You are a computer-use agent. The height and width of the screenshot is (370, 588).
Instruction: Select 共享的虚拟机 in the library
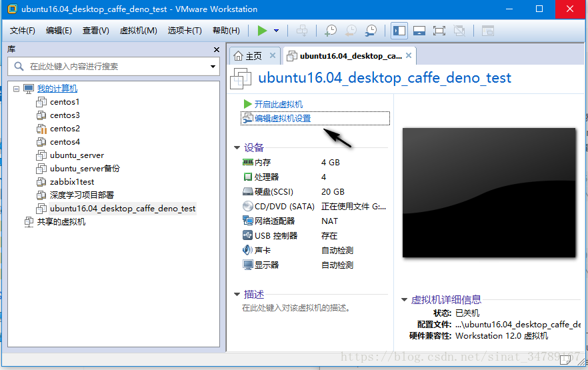(x=61, y=222)
